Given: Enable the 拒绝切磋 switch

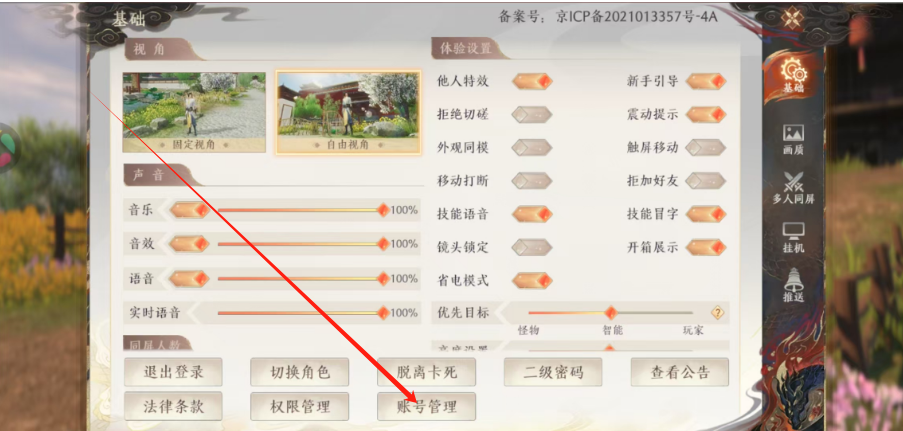Looking at the screenshot, I should [532, 115].
